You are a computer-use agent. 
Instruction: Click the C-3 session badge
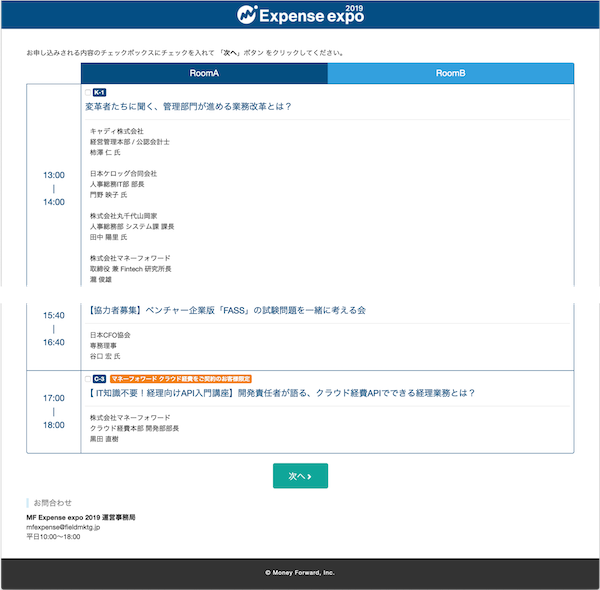(99, 379)
